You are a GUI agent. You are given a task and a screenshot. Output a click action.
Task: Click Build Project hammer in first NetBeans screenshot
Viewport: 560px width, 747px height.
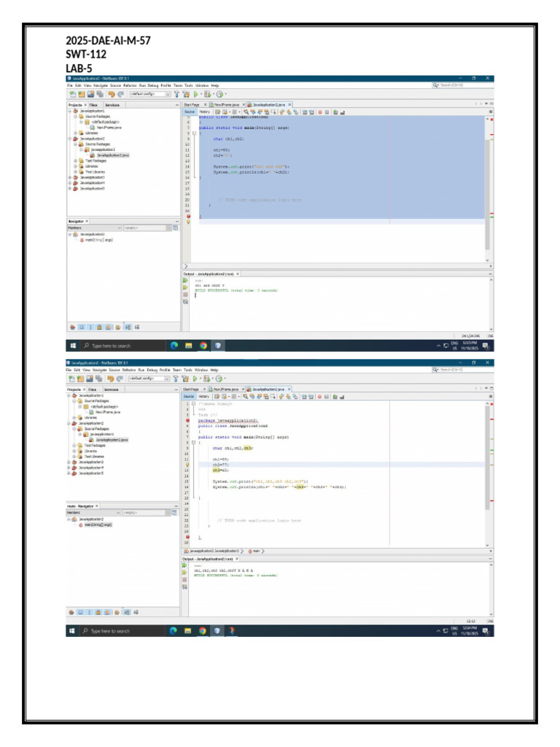176,94
